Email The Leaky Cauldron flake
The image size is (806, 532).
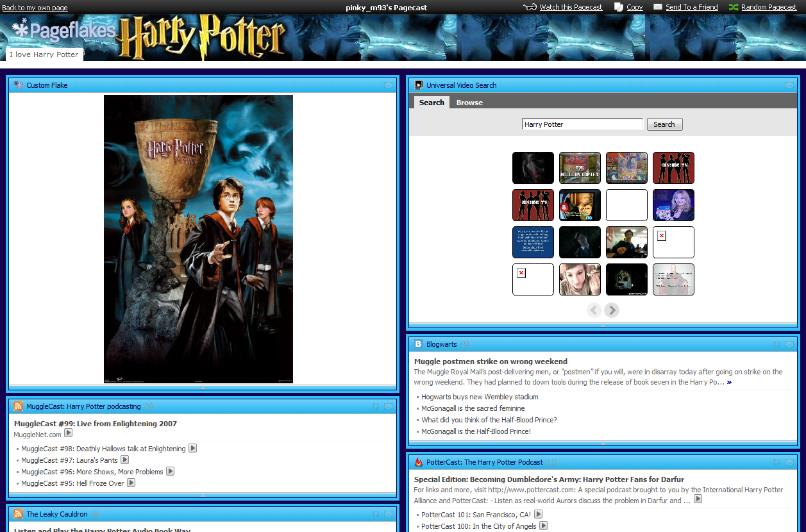click(389, 514)
